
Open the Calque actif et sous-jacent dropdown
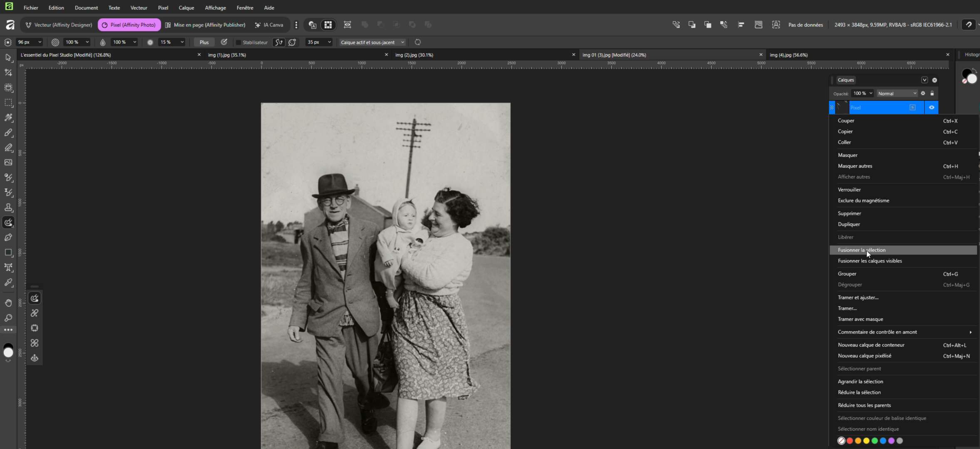point(372,42)
